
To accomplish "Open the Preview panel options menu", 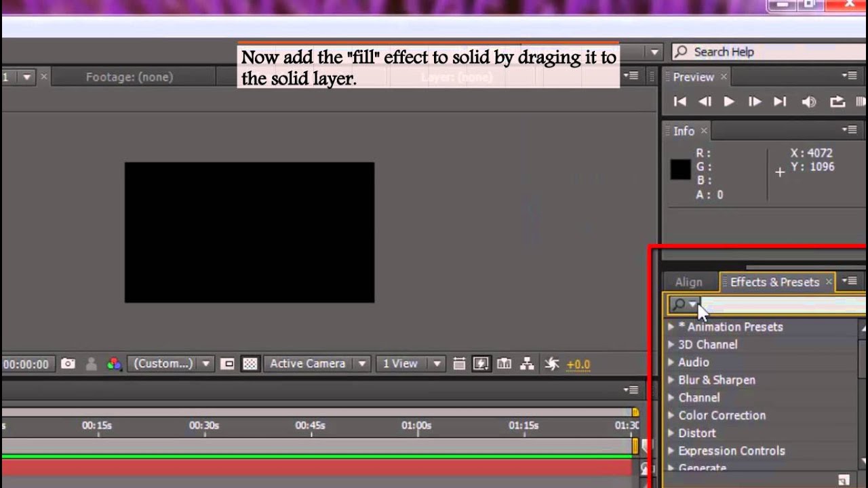I will point(849,76).
